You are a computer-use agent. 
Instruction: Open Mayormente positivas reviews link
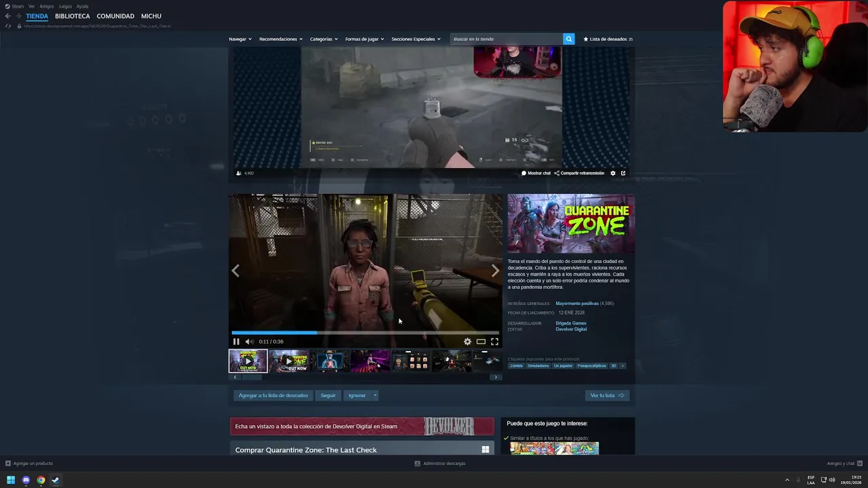click(x=577, y=304)
